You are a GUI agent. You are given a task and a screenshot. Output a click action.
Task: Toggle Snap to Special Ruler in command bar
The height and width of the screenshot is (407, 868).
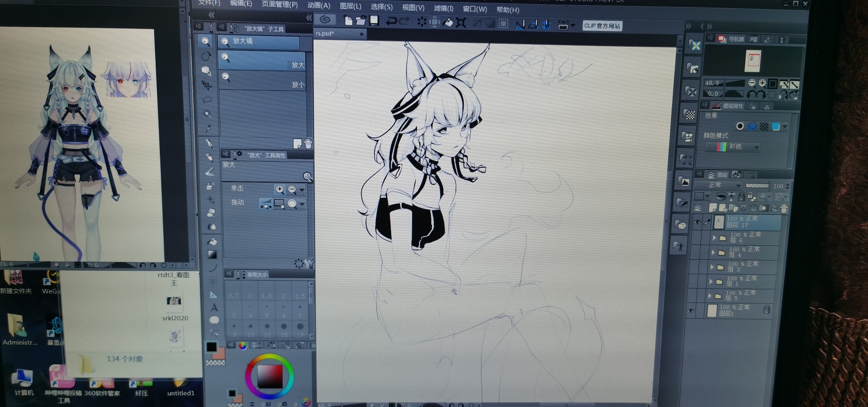[533, 24]
